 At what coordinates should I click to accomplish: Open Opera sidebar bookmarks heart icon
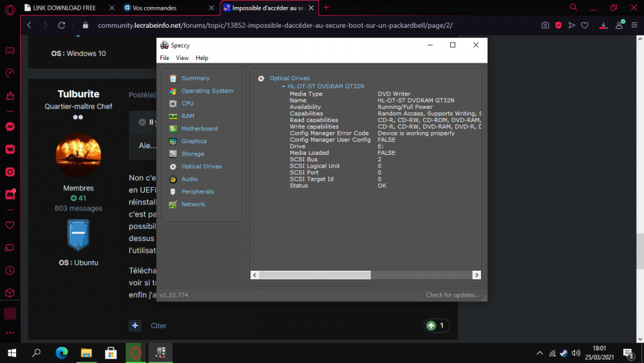[x=10, y=225]
